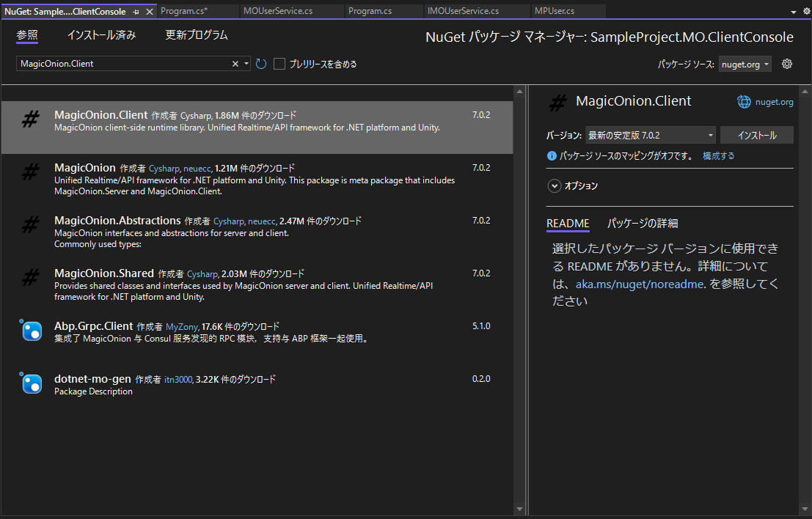
Task: Select the MagicOnion.Abstractions package title
Action: point(117,221)
